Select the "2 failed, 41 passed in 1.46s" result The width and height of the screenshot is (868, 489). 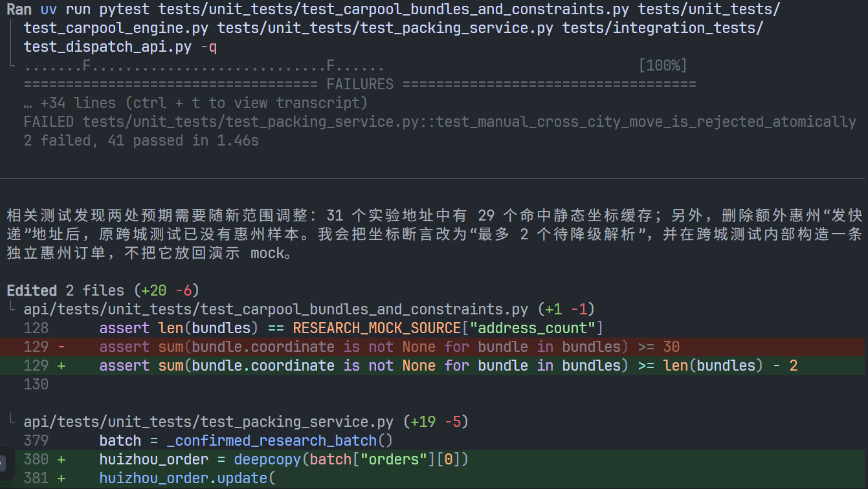tap(141, 140)
